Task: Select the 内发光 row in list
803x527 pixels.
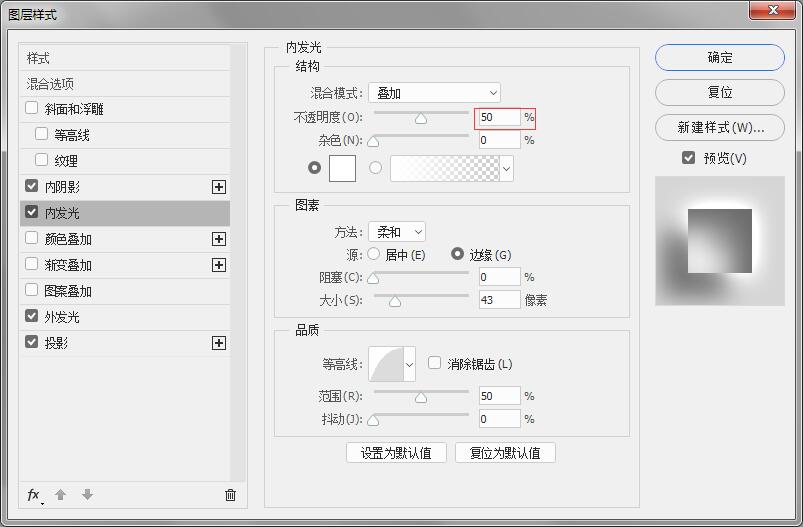Action: click(124, 213)
